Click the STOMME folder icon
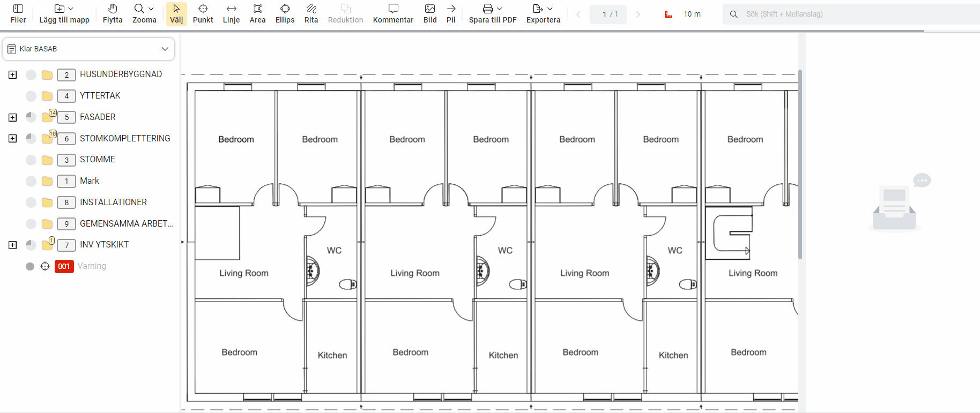The image size is (980, 413). pyautogui.click(x=47, y=160)
